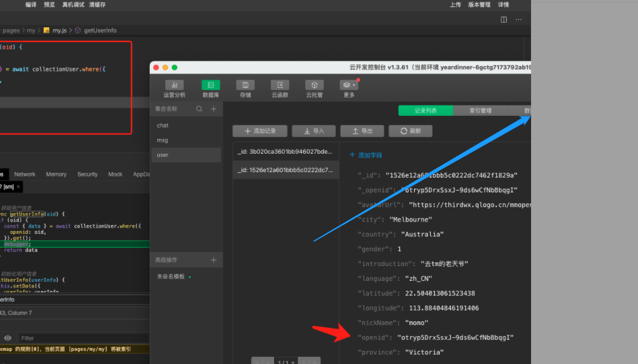Click the gender value 1
The width and height of the screenshot is (638, 364).
[x=399, y=249]
